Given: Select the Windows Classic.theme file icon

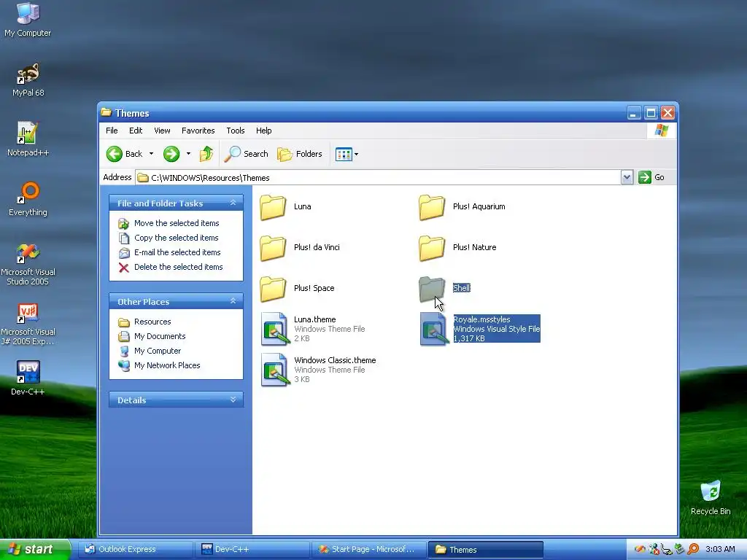Looking at the screenshot, I should 275,370.
